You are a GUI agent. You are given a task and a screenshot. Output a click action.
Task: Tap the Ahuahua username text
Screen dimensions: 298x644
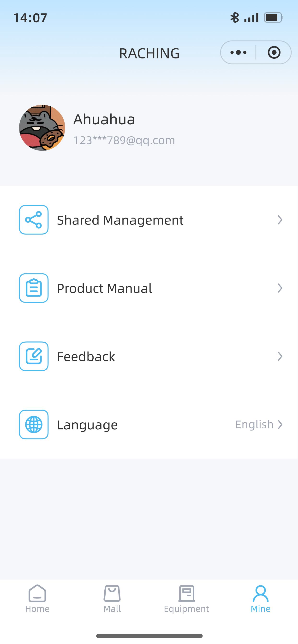(104, 119)
